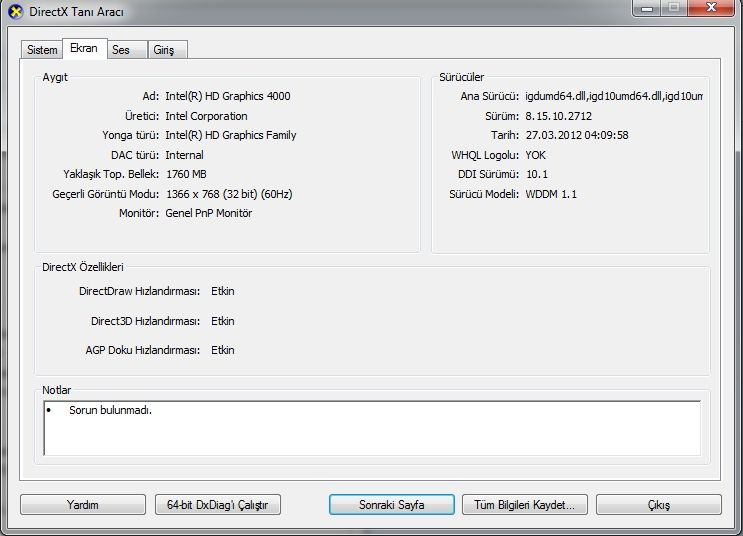This screenshot has height=536, width=743.
Task: Open the Ses tab
Action: point(127,50)
